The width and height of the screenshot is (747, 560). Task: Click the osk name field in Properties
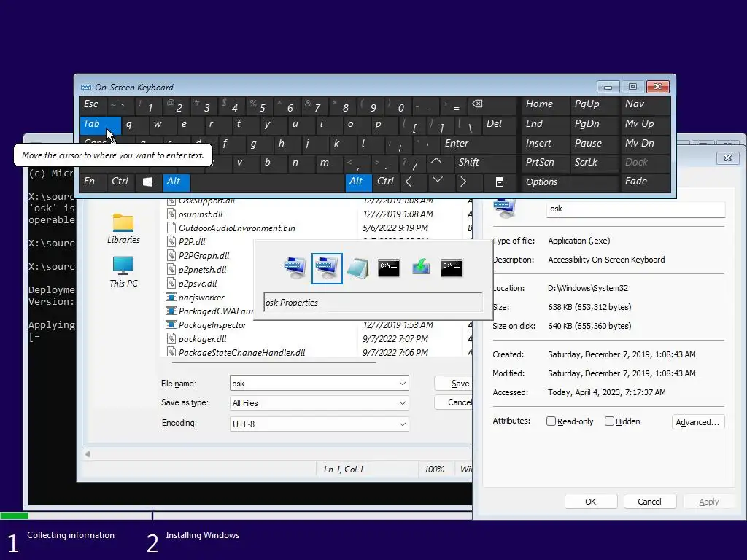[x=636, y=209]
